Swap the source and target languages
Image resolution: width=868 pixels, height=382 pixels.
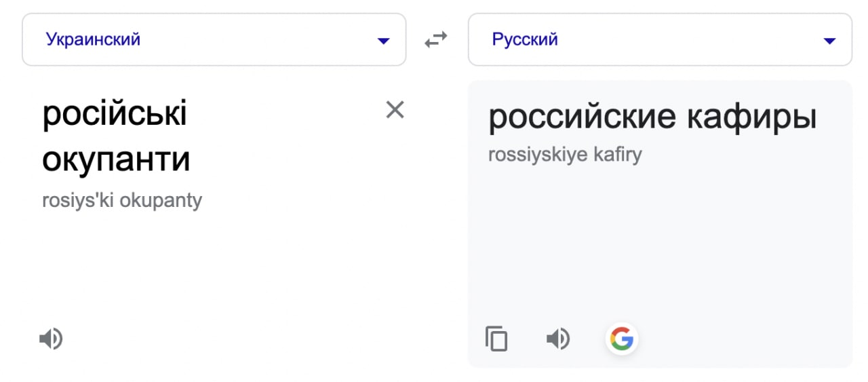coord(436,41)
